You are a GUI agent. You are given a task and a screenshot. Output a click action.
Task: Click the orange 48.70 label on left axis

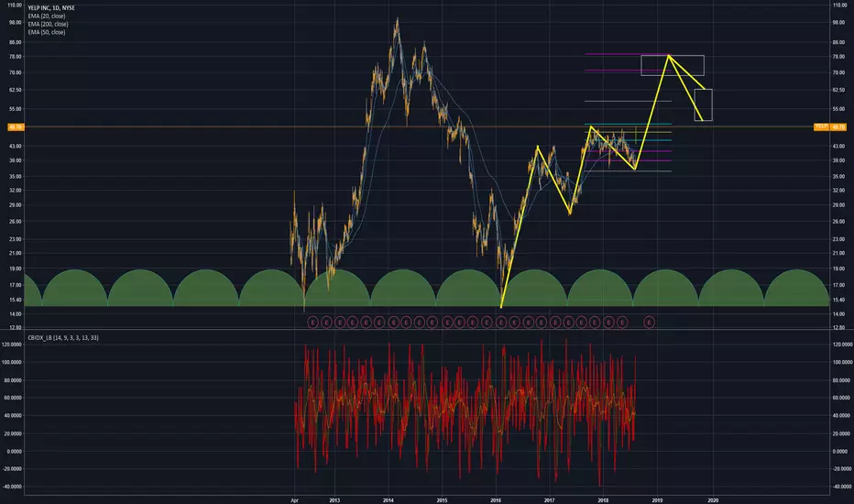coord(16,127)
